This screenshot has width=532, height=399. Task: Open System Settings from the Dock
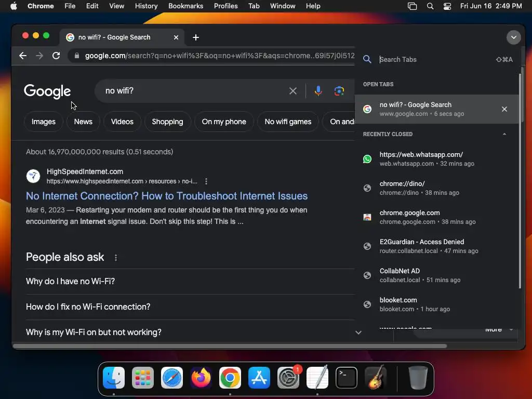coord(288,378)
